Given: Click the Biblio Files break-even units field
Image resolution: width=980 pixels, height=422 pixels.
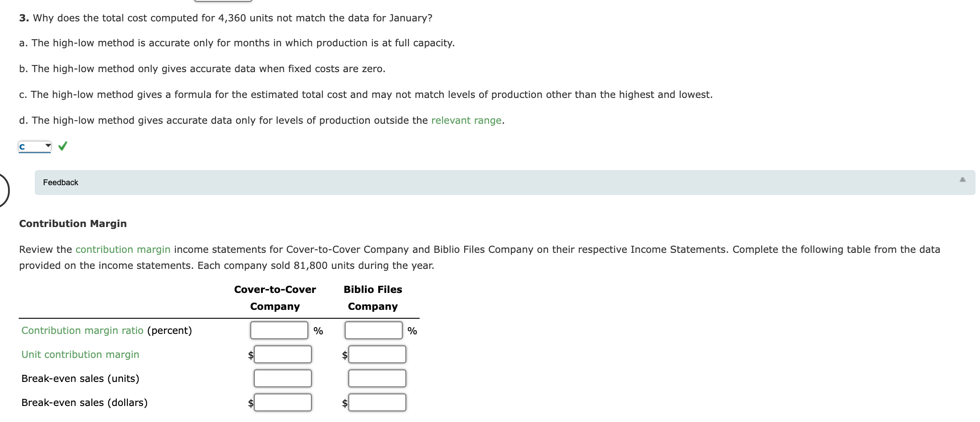Looking at the screenshot, I should [377, 378].
